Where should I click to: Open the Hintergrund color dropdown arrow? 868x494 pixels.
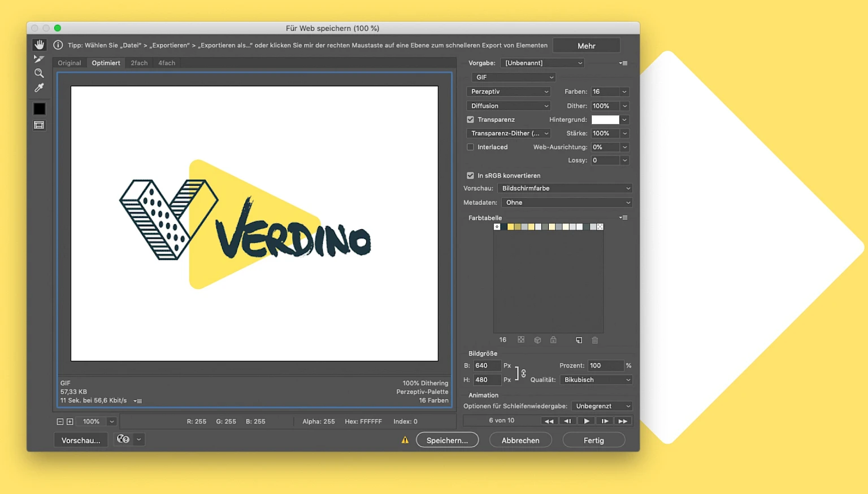pos(625,120)
